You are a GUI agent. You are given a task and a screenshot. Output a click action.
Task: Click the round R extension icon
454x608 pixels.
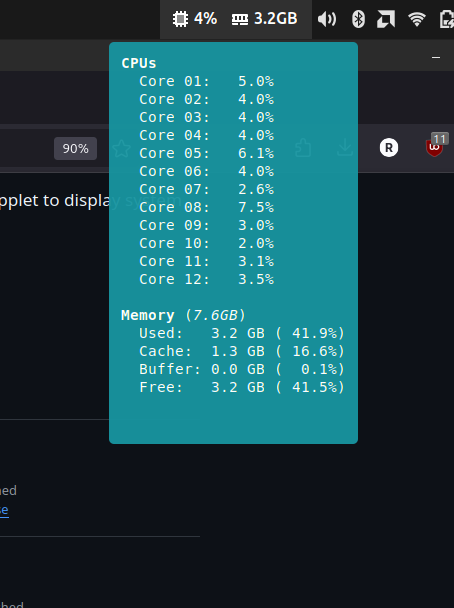(389, 148)
